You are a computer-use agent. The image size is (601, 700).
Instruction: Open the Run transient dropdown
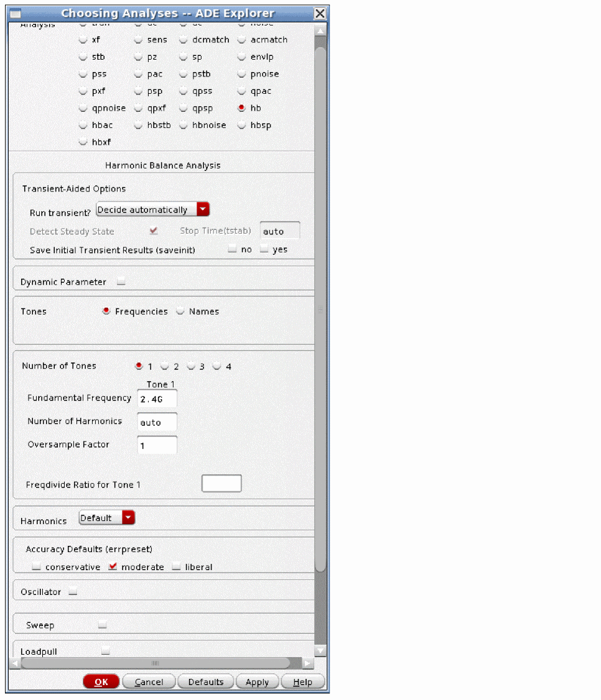click(x=152, y=210)
